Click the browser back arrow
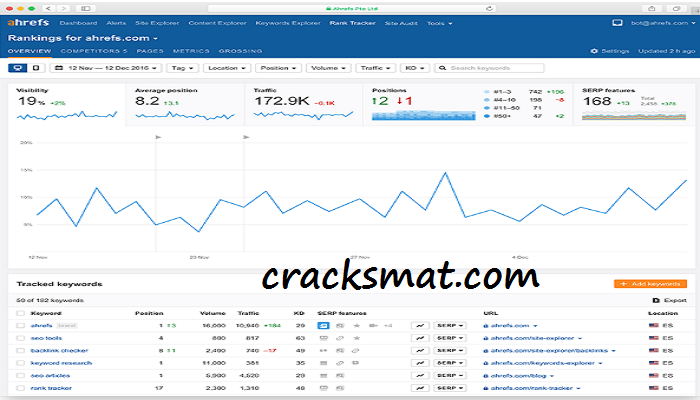Image resolution: width=700 pixels, height=400 pixels. (48, 8)
